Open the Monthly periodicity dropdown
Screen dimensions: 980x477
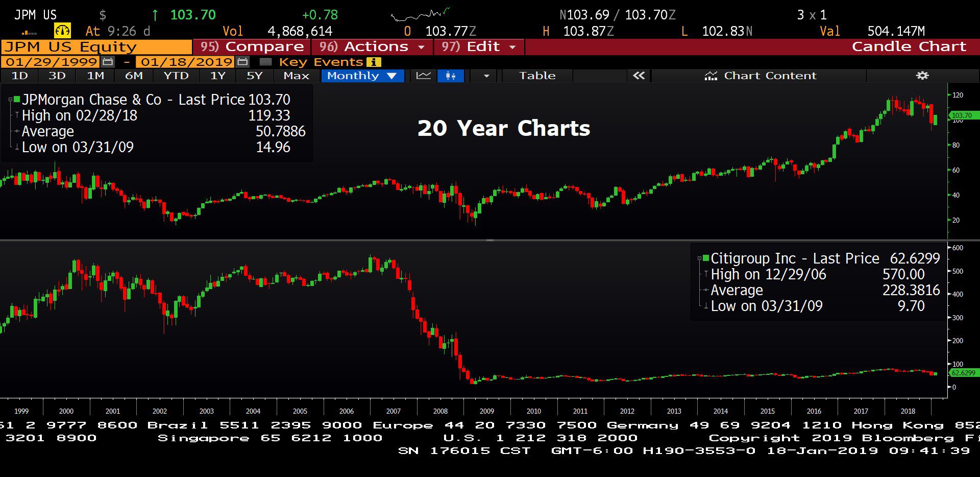(362, 76)
